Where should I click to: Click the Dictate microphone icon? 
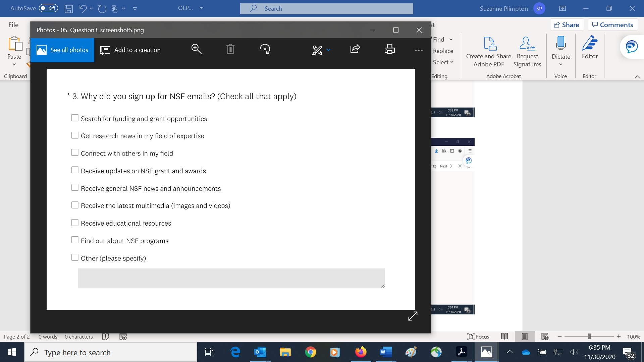pos(560,44)
